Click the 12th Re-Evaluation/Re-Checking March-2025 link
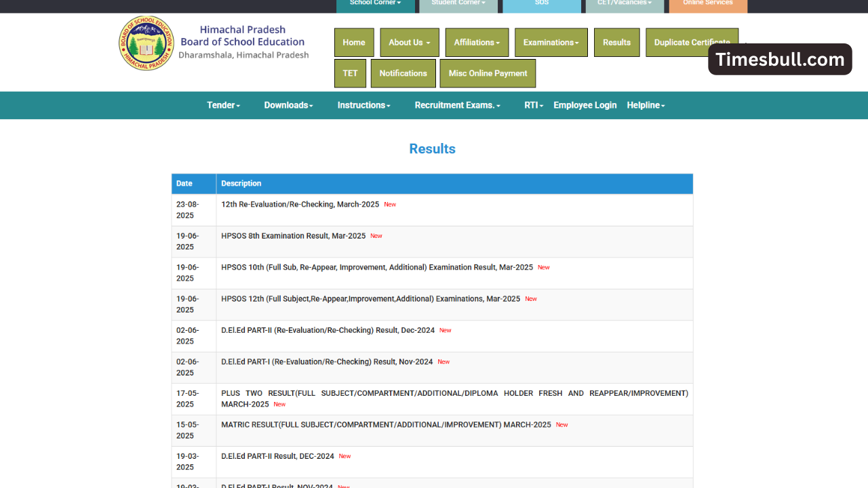The image size is (868, 488). click(301, 204)
